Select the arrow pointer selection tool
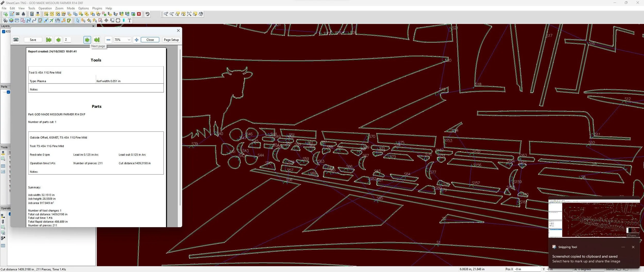Image resolution: width=644 pixels, height=272 pixels. click(x=78, y=20)
